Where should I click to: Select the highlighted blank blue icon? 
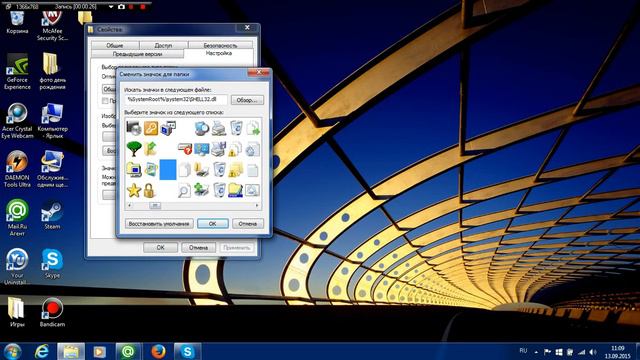(x=168, y=169)
